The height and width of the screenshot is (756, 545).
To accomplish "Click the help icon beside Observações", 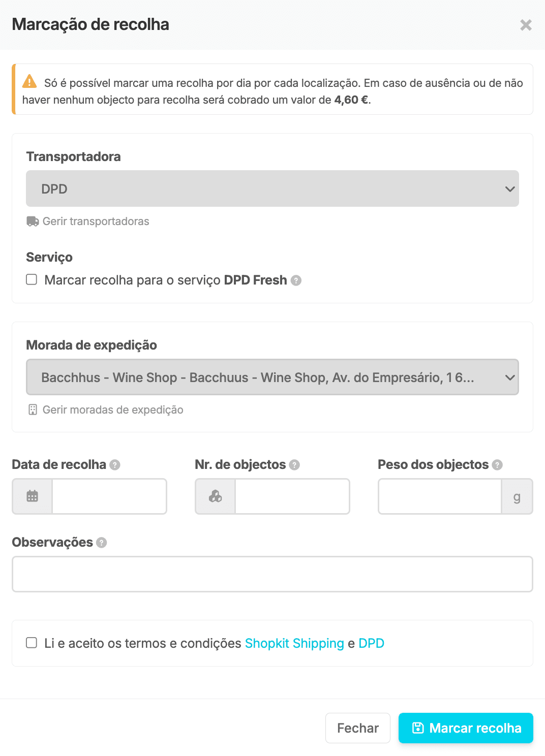I will coord(102,543).
